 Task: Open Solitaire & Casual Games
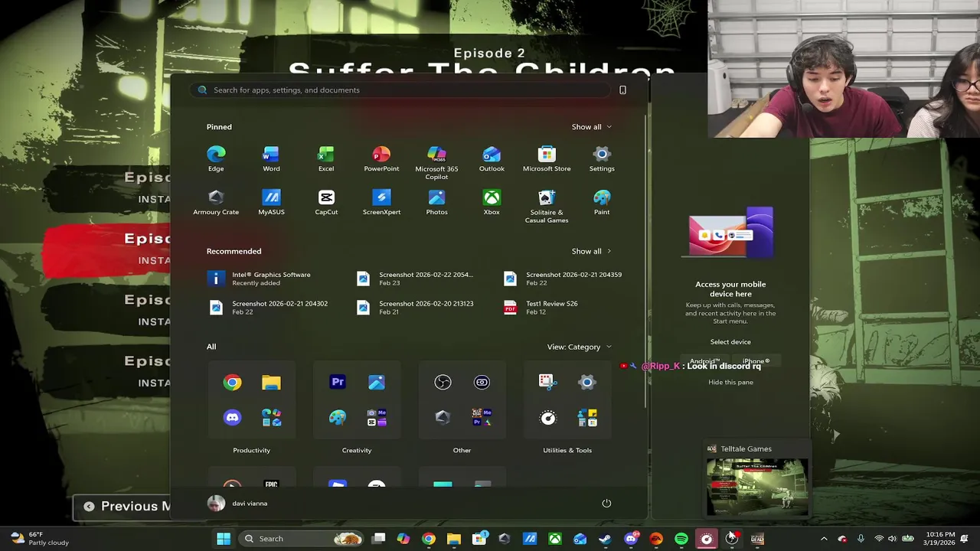[547, 207]
